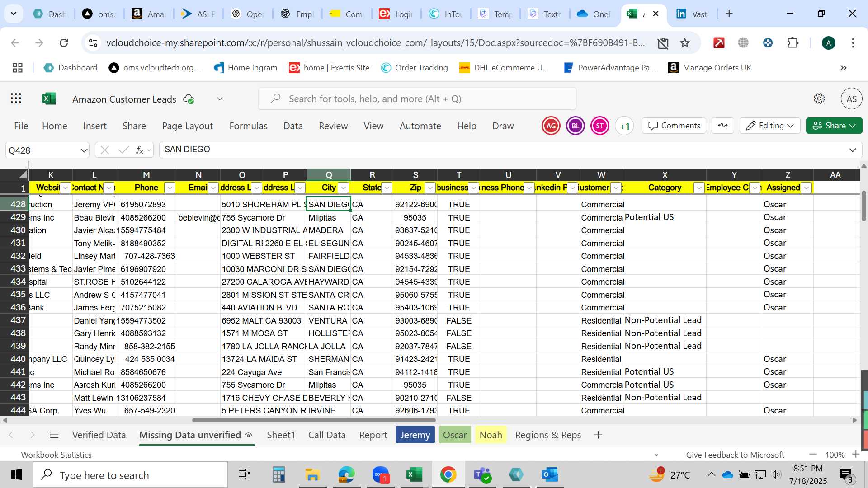868x488 pixels.
Task: Select the column Q header
Action: click(x=329, y=175)
